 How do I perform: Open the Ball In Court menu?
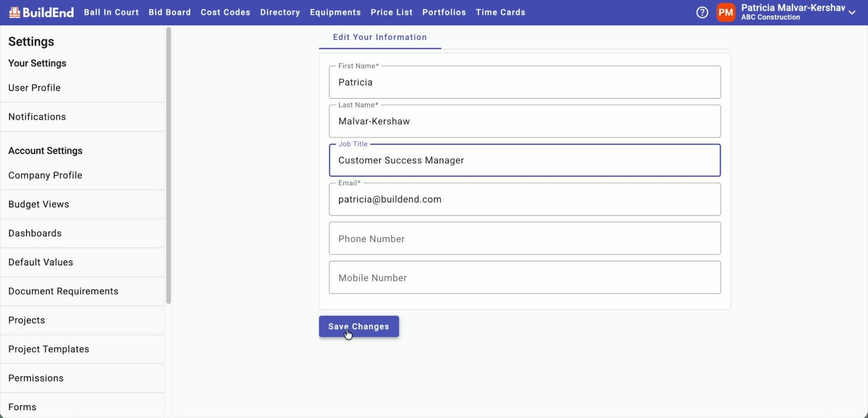point(111,12)
